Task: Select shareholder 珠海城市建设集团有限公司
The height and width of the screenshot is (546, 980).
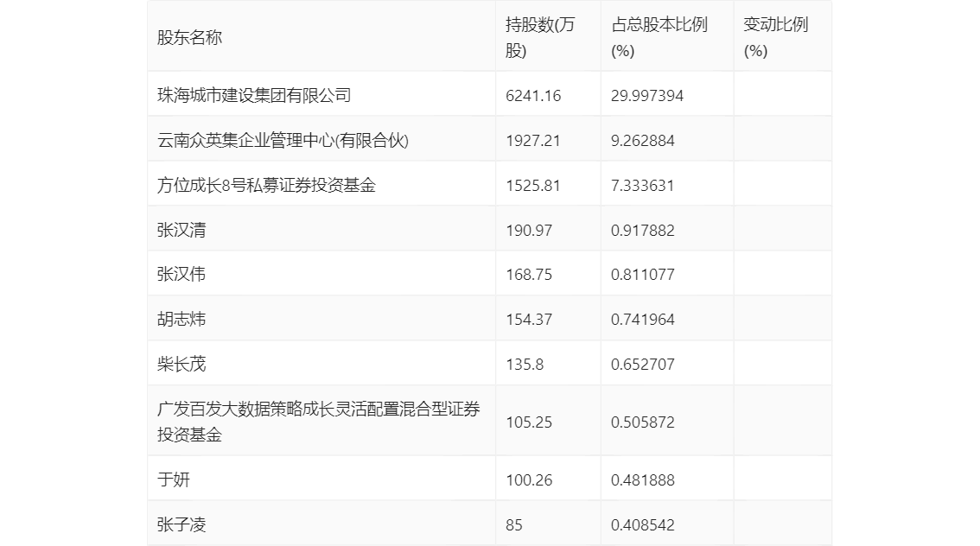Action: coord(254,96)
